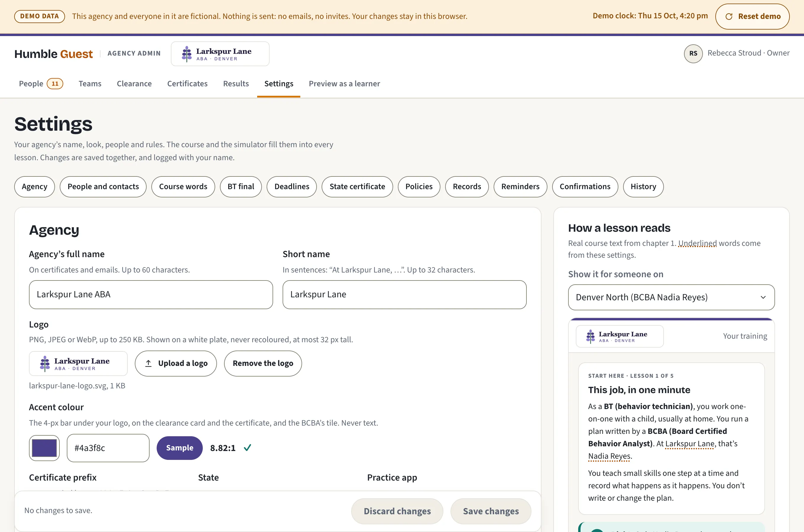Screen dimensions: 804x532
Task: Jump to Deadlines section
Action: [x=292, y=186]
